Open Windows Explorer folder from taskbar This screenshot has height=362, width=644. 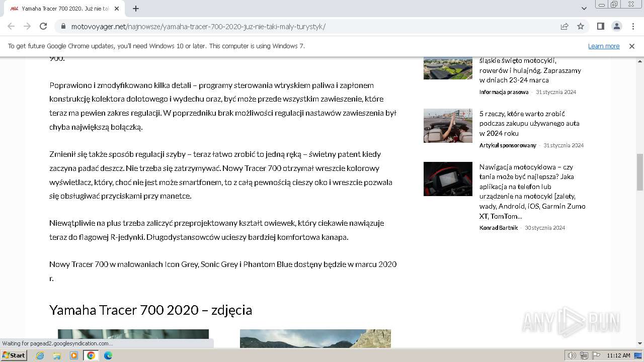(57, 355)
